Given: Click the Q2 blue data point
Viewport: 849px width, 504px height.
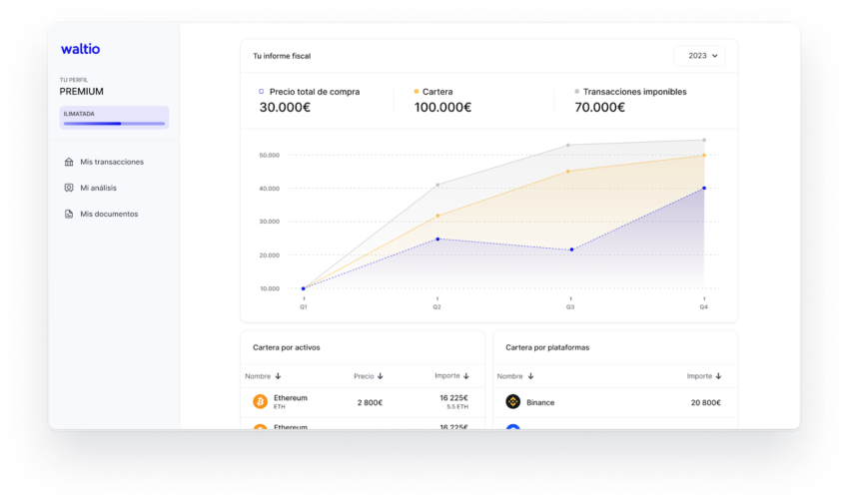Looking at the screenshot, I should click(437, 239).
